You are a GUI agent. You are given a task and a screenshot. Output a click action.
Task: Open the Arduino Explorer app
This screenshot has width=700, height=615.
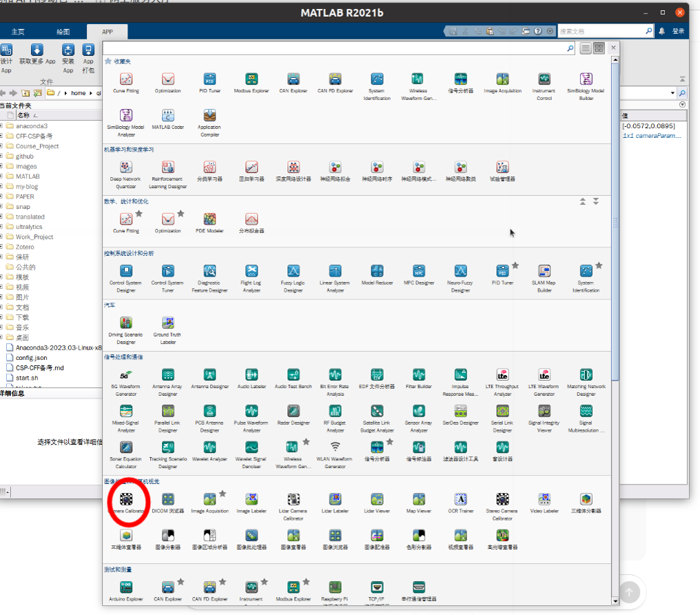pos(126,587)
